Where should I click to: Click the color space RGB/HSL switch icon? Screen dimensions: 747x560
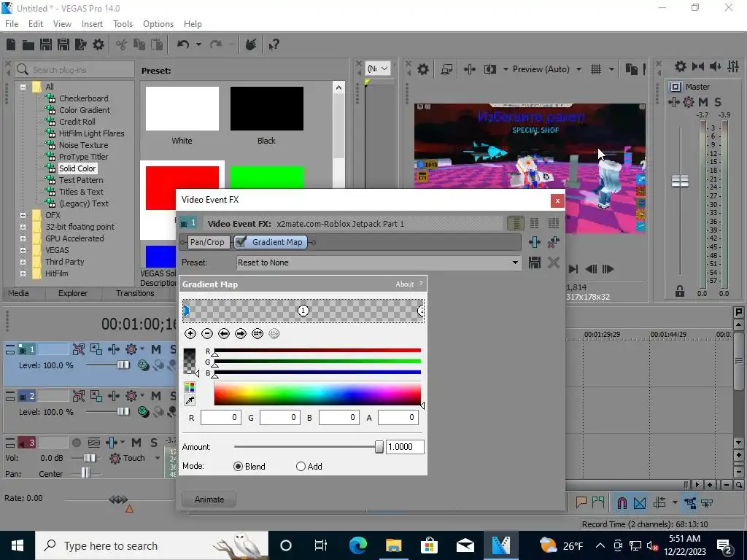pos(190,388)
